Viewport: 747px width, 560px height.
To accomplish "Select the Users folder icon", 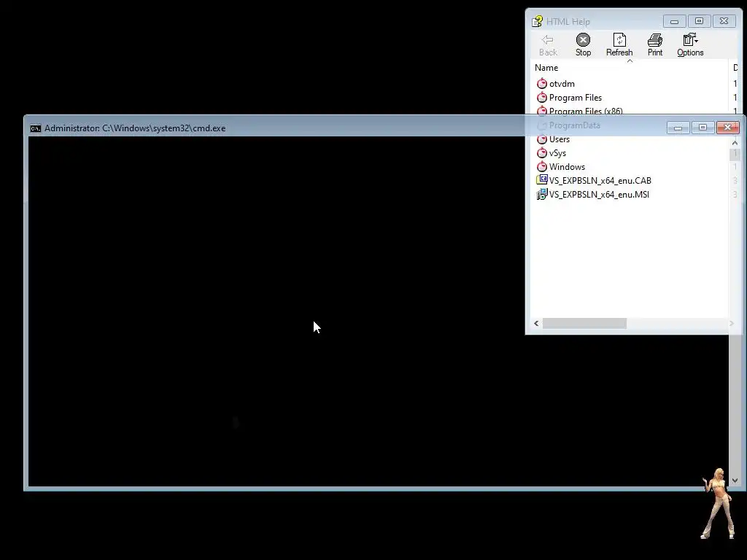I will pos(542,139).
